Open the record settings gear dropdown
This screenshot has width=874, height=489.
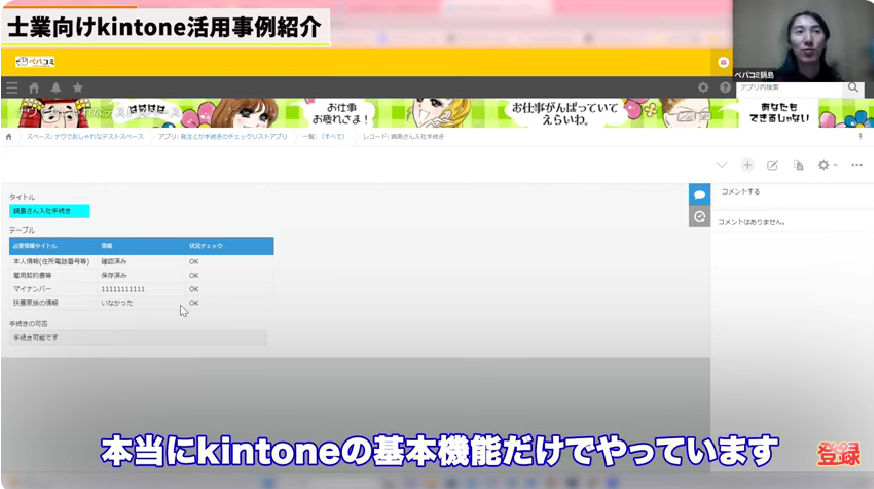[827, 165]
